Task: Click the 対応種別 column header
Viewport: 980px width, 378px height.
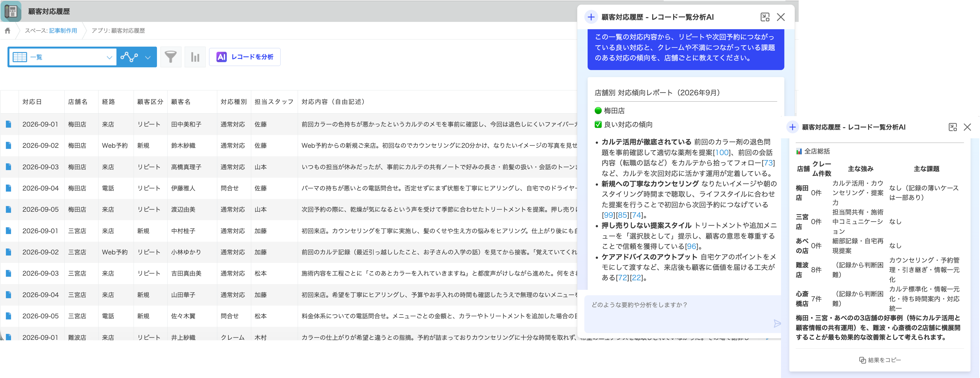Action: tap(234, 102)
